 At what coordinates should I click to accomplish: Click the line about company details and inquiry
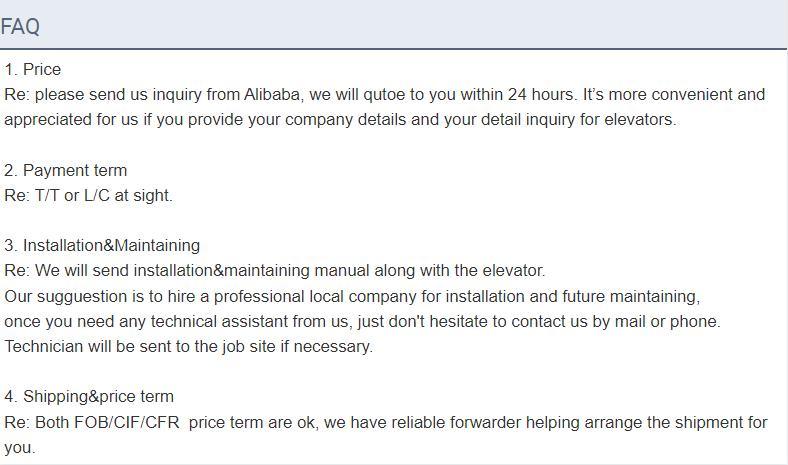tap(340, 120)
